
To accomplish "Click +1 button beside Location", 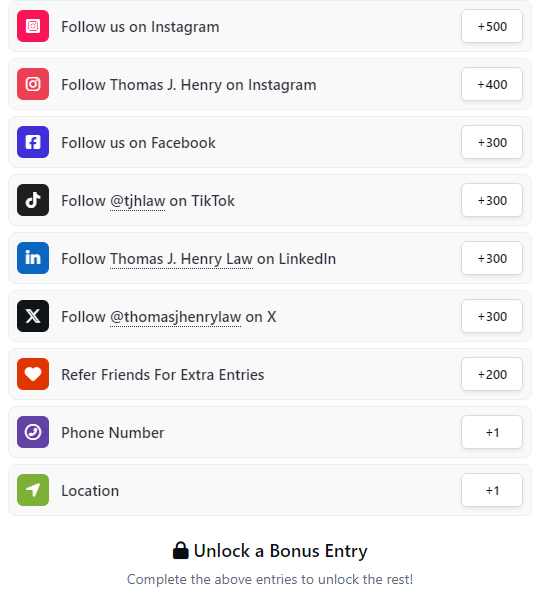I will click(492, 490).
